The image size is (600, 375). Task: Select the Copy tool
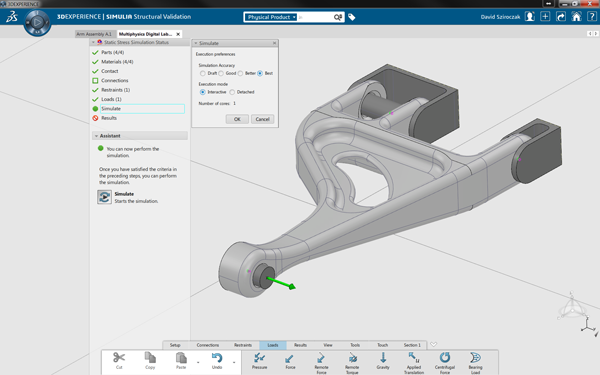tap(150, 360)
